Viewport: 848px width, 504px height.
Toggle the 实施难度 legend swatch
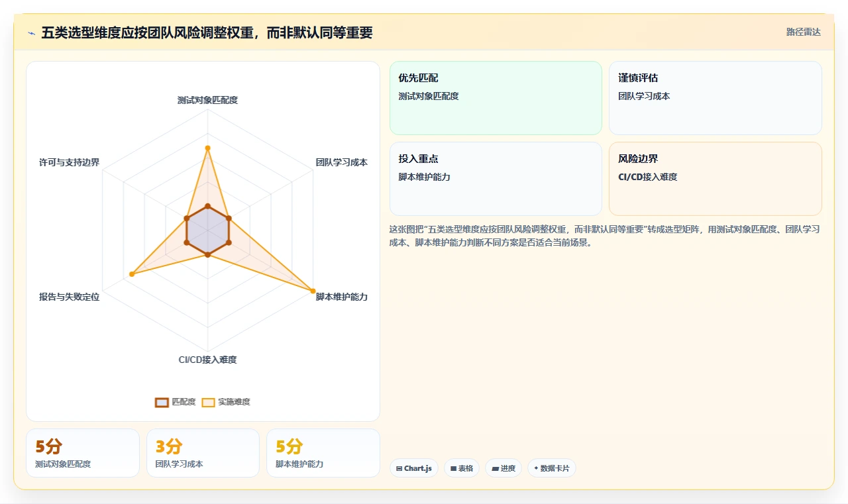pyautogui.click(x=209, y=402)
